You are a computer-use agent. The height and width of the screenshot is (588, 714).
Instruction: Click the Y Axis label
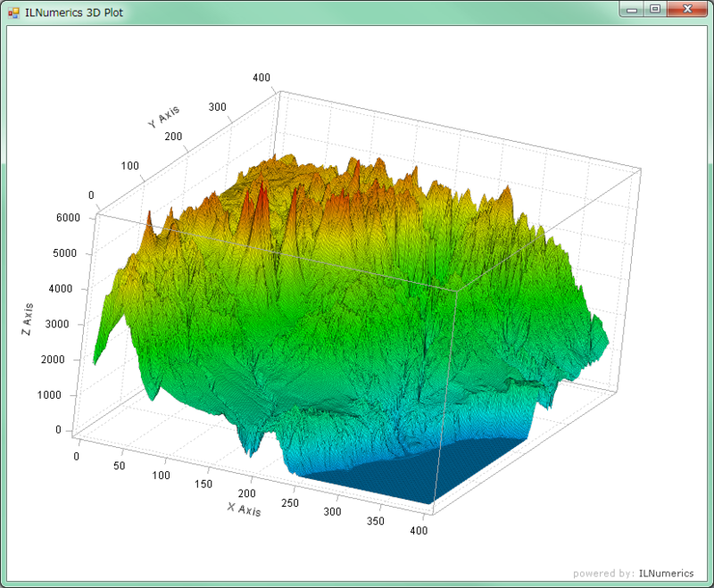click(164, 117)
